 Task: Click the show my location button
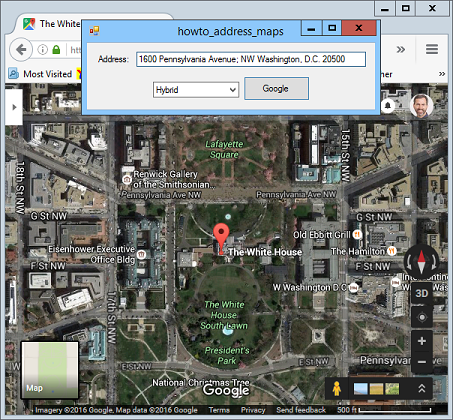pyautogui.click(x=422, y=317)
